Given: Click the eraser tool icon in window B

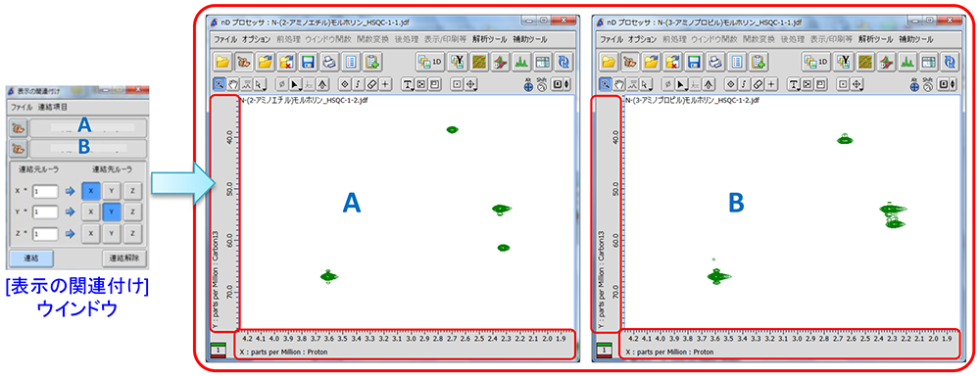Looking at the screenshot, I should [759, 83].
